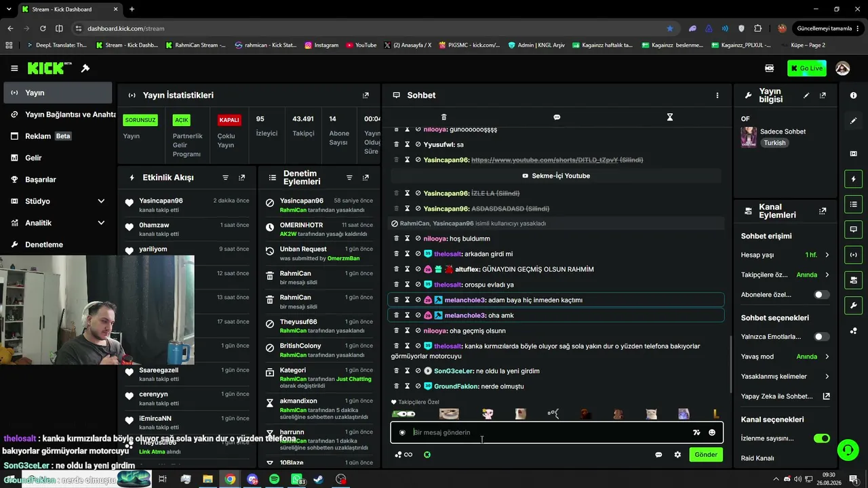The height and width of the screenshot is (488, 868).
Task: Click the Raid Kanalı option
Action: (x=757, y=458)
